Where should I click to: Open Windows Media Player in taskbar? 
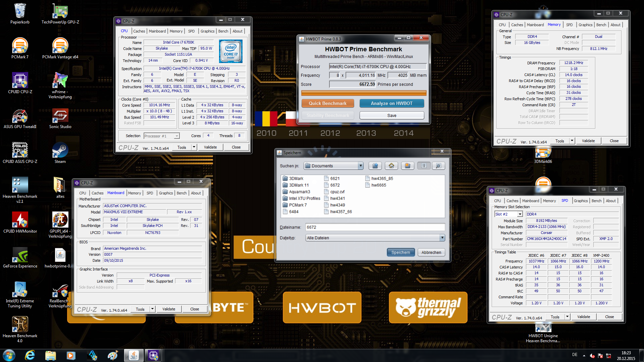(x=71, y=355)
